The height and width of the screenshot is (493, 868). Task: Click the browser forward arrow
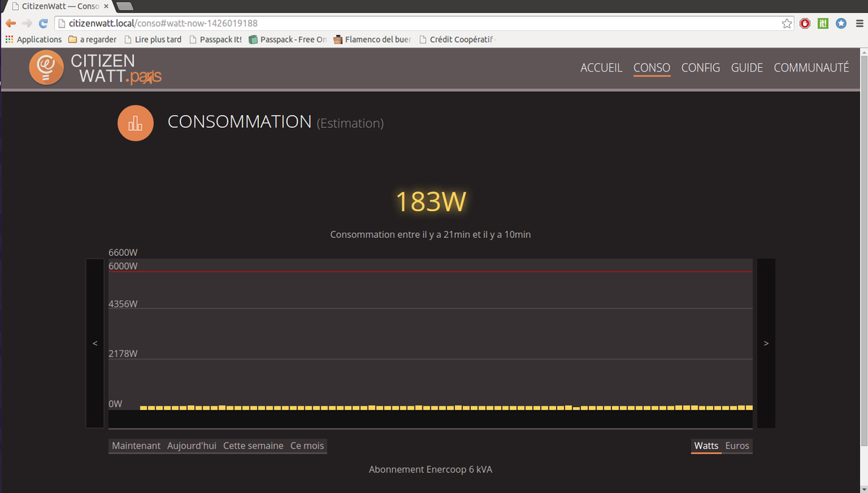click(27, 23)
